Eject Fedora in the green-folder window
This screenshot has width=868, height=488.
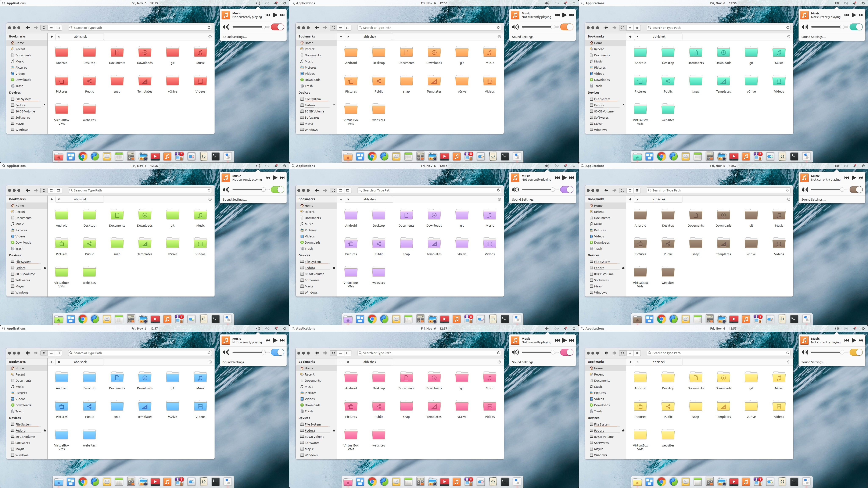[44, 268]
